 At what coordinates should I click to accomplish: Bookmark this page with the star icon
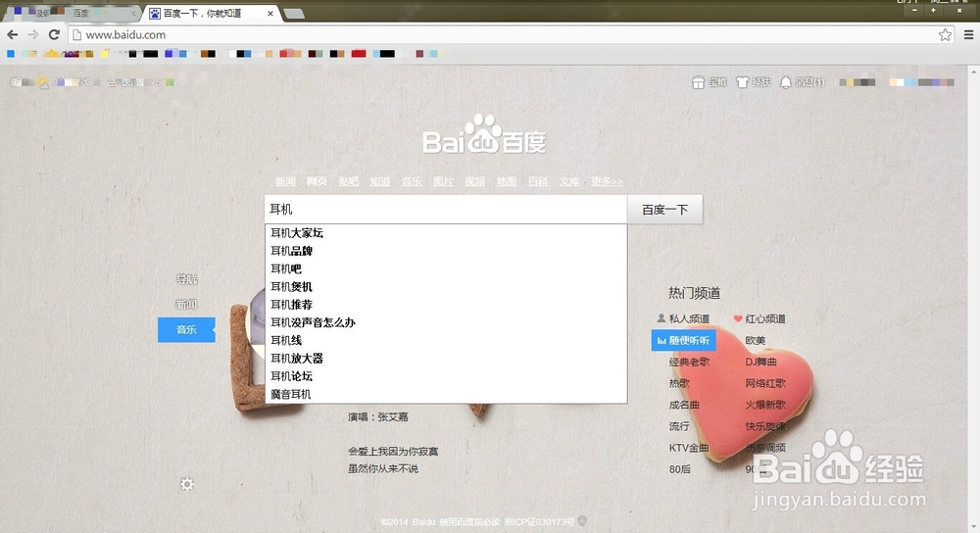945,35
